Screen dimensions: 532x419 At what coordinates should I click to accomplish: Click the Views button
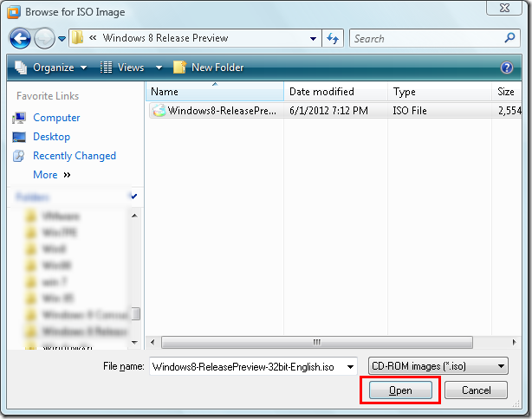point(123,68)
